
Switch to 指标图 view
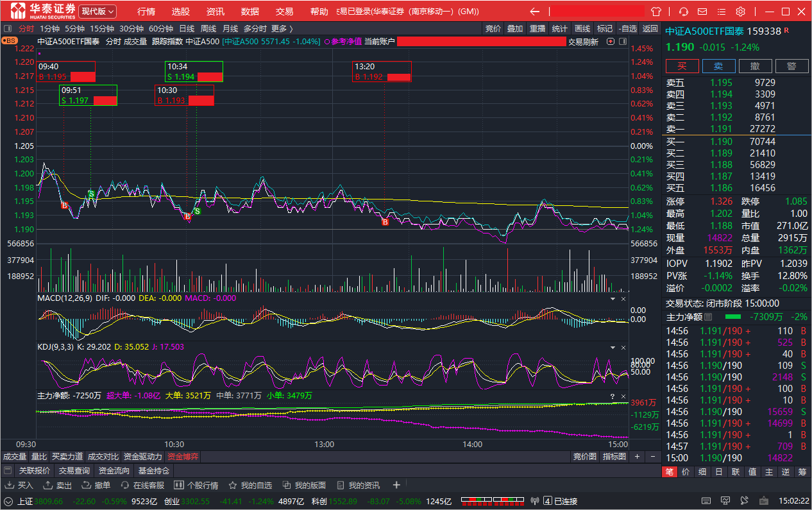point(614,457)
